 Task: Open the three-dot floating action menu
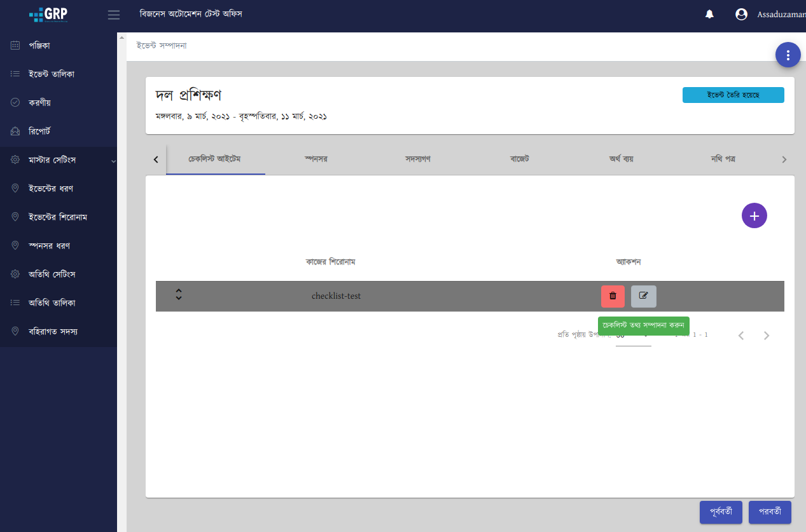(788, 55)
